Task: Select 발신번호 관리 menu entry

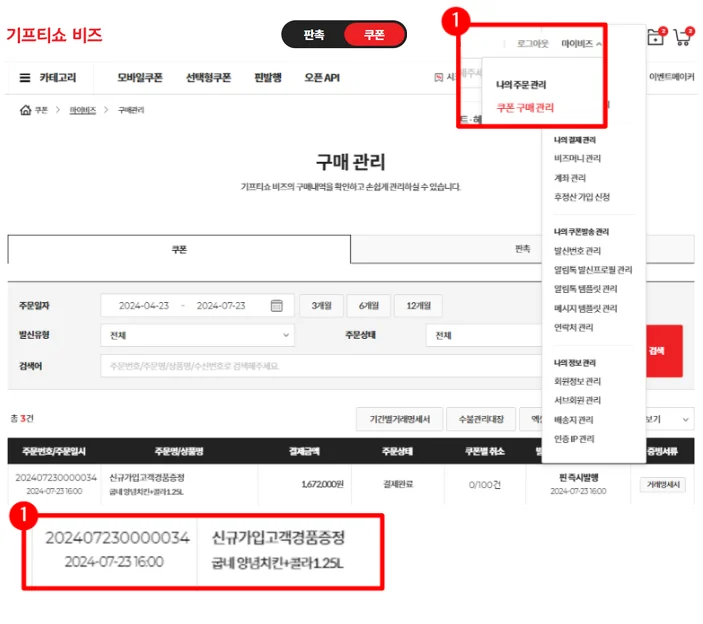Action: point(577,251)
